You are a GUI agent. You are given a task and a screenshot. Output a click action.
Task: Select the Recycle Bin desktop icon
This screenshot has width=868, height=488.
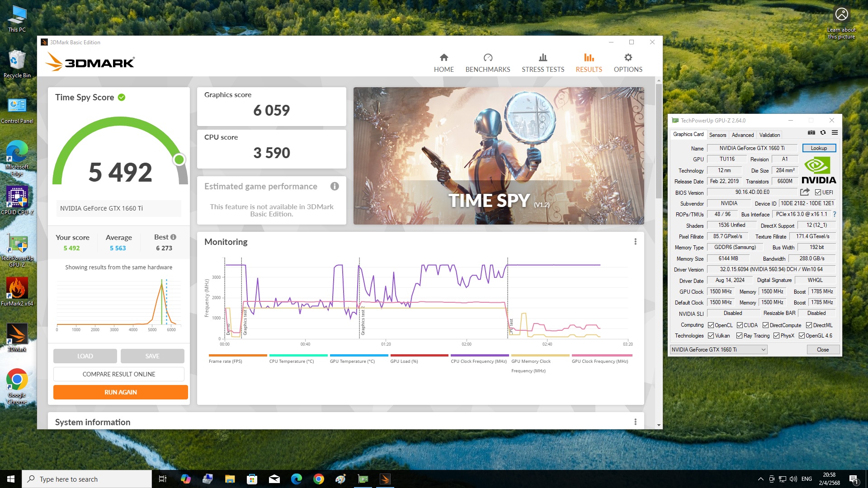[x=17, y=64]
